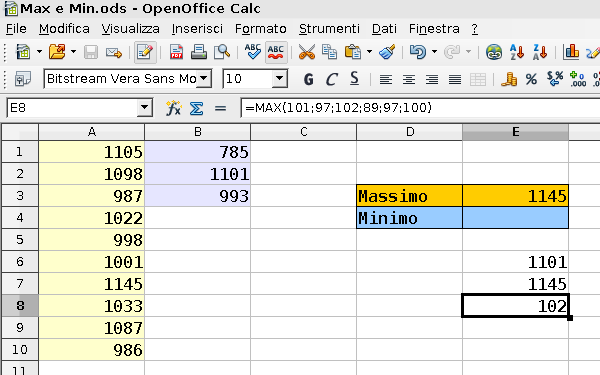Click the Sum sigma icon

(x=196, y=108)
